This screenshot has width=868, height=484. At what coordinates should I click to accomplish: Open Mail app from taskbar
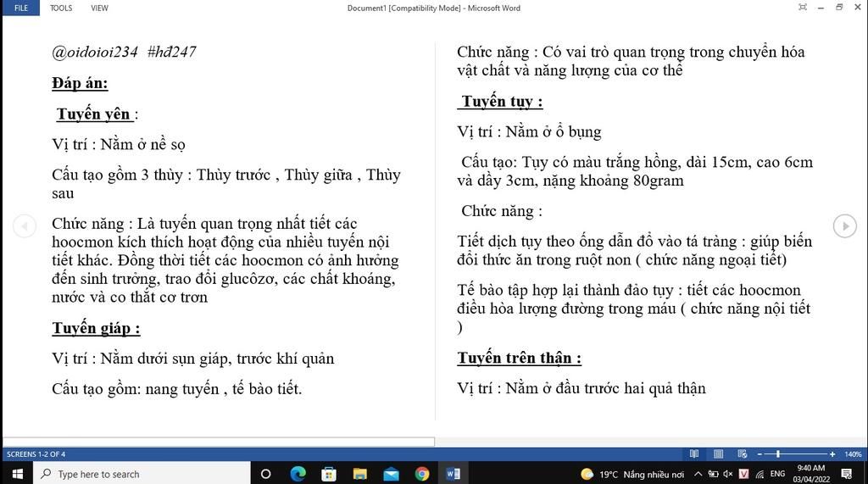(x=391, y=474)
